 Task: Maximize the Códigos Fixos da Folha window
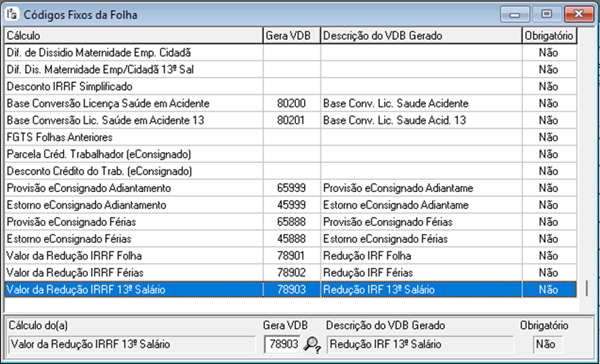coord(546,14)
